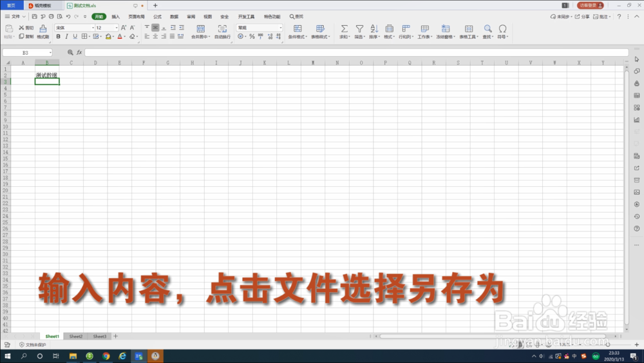The image size is (644, 363).
Task: Click the 复制 (Copy) button
Action: click(26, 37)
